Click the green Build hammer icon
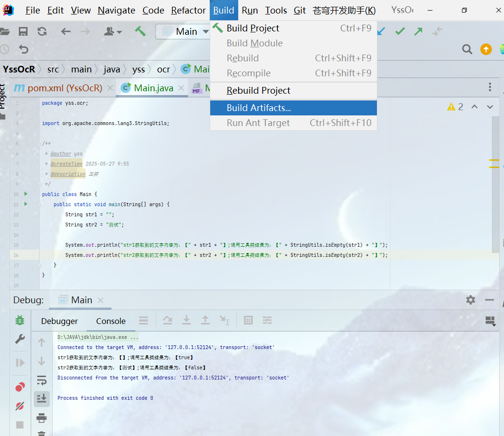The width and height of the screenshot is (504, 436). (140, 31)
